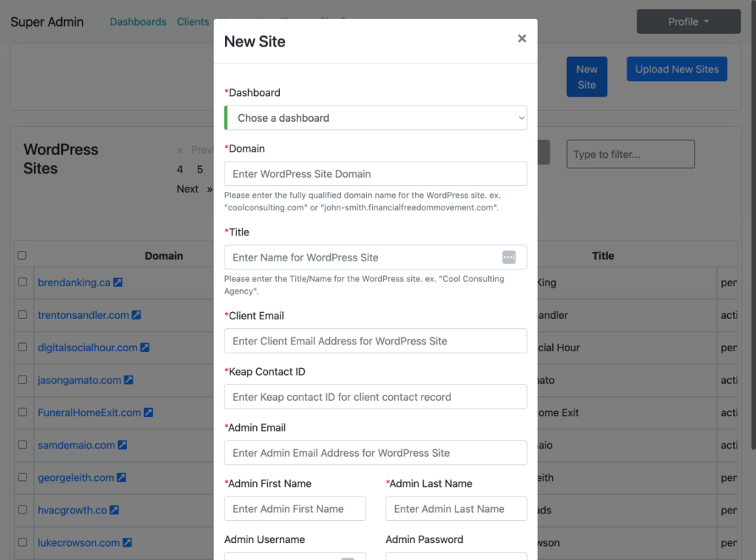Open external link icon for georgeleith.com
Screen dimensions: 756x560
pyautogui.click(x=122, y=477)
